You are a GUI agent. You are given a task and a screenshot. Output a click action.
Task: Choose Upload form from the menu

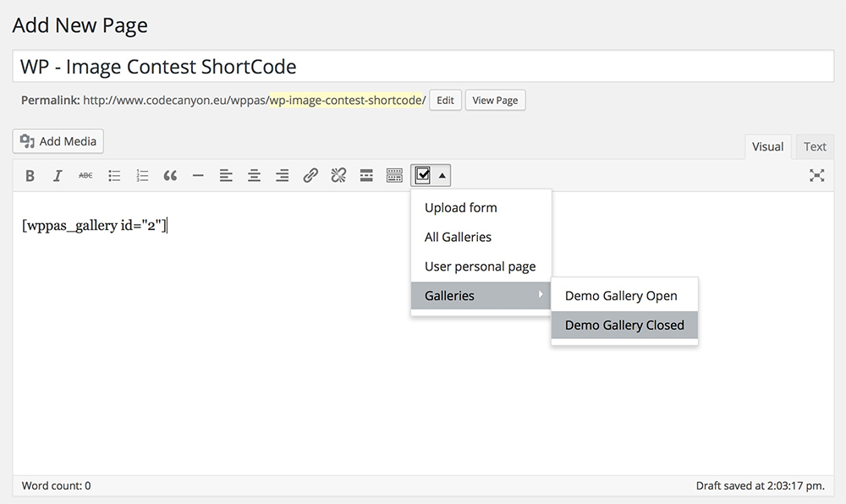tap(461, 208)
